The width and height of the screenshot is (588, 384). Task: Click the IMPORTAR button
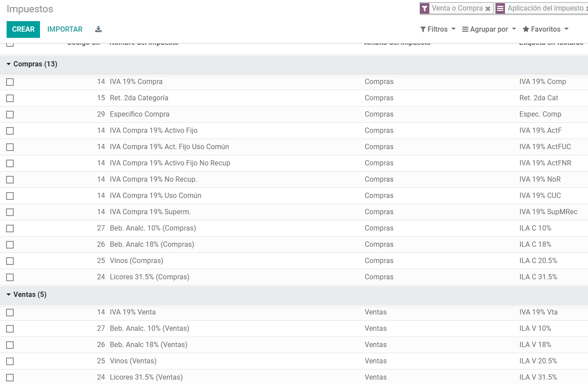65,29
